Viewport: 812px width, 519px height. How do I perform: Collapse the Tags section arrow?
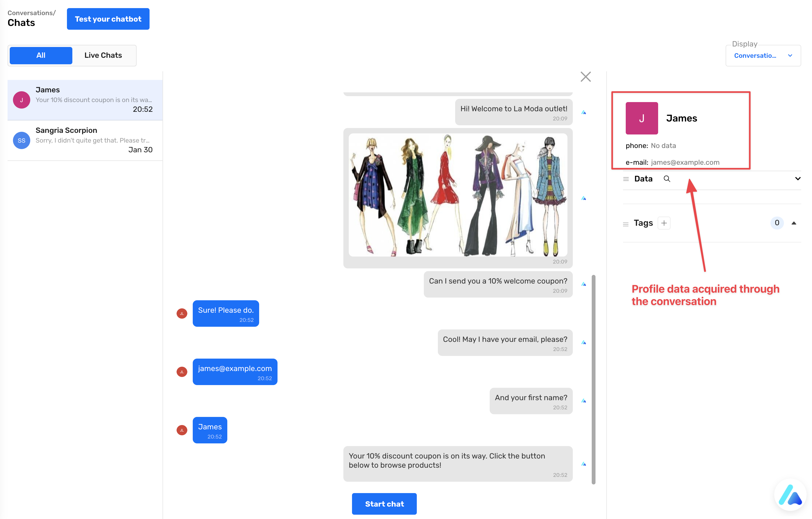(x=794, y=223)
